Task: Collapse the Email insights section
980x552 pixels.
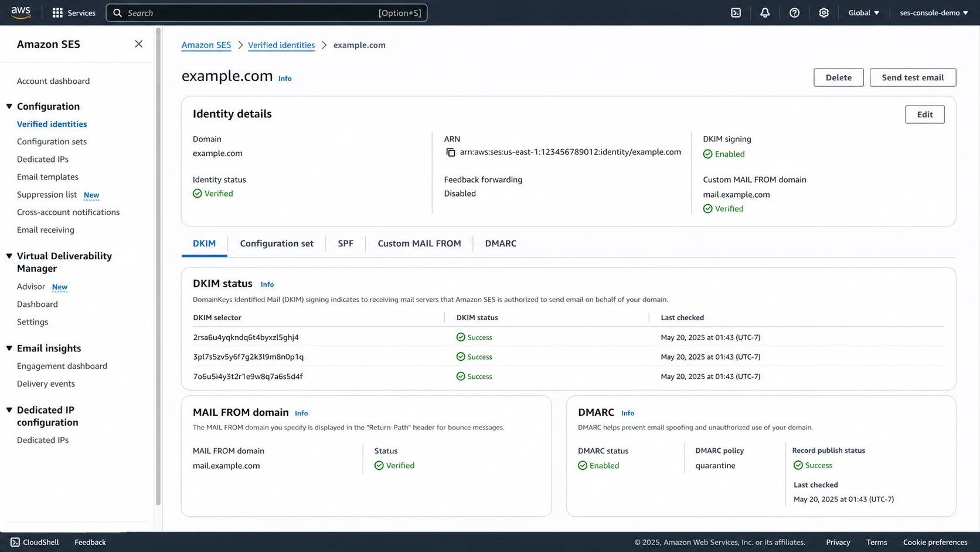Action: point(9,348)
